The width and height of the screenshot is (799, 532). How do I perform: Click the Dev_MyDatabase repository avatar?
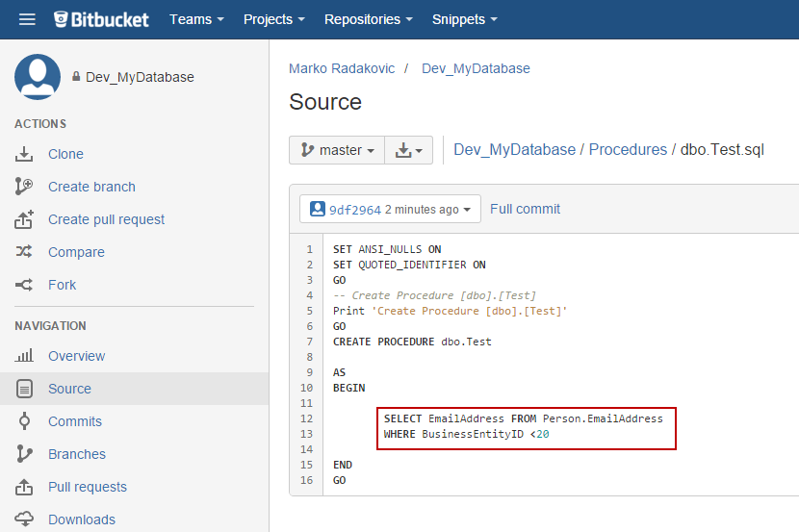point(38,77)
